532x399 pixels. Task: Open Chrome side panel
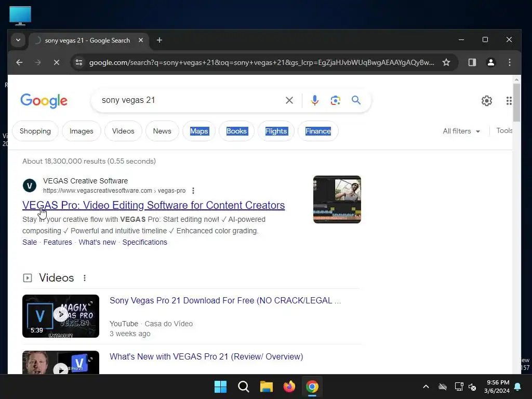coord(472,62)
